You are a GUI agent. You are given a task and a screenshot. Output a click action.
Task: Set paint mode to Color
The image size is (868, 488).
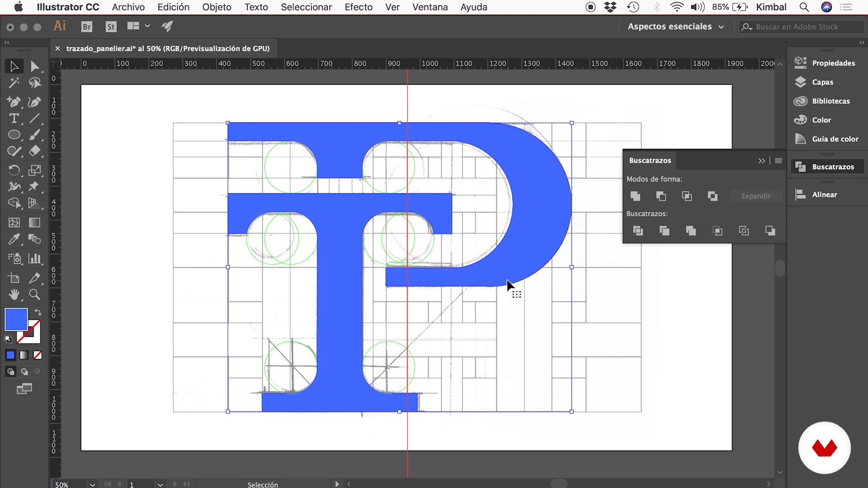pyautogui.click(x=10, y=355)
